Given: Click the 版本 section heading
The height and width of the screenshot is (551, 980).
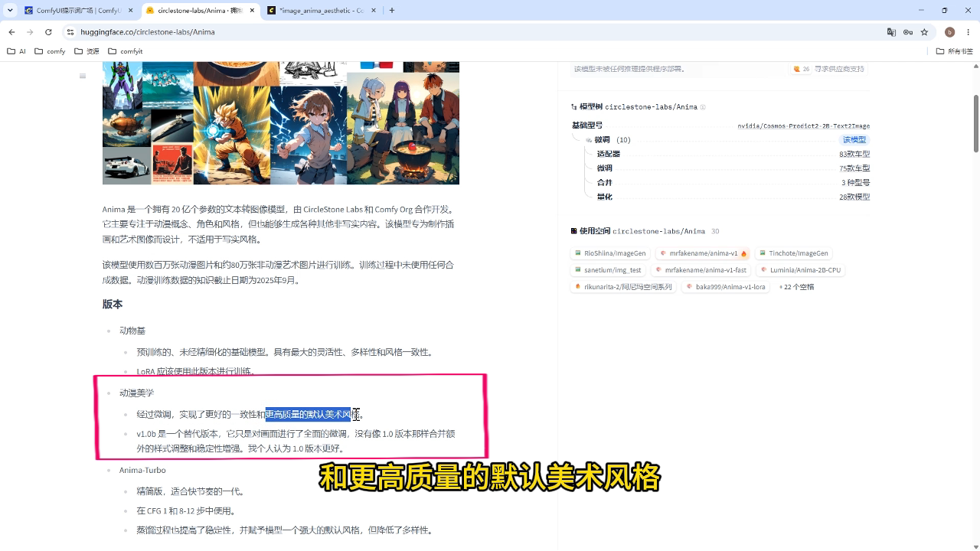Looking at the screenshot, I should click(113, 305).
